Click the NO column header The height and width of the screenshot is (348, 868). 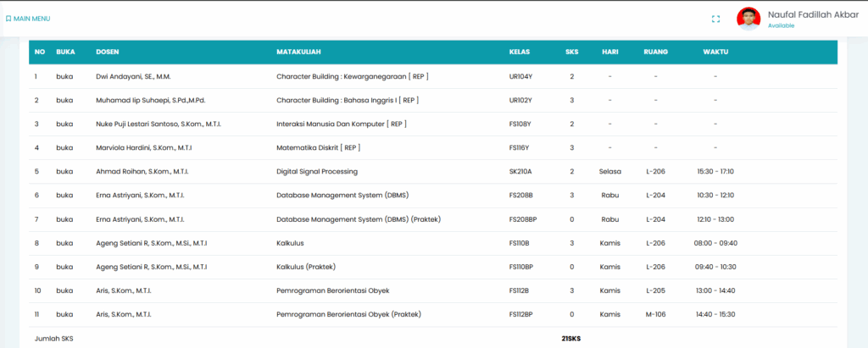(x=40, y=52)
